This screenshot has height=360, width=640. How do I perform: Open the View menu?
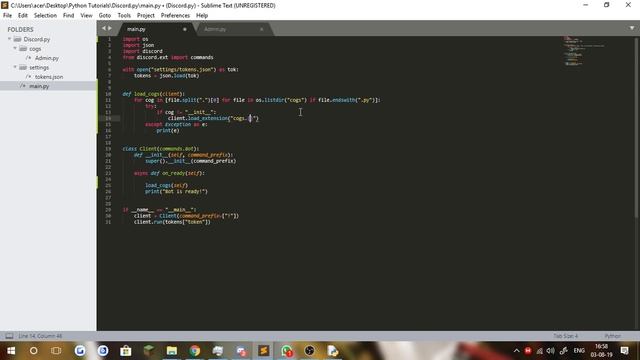[86, 15]
